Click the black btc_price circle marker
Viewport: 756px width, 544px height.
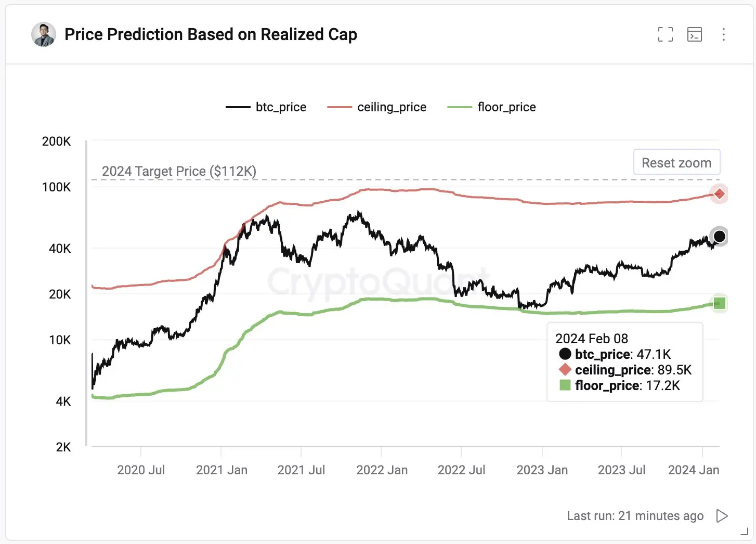click(x=719, y=237)
